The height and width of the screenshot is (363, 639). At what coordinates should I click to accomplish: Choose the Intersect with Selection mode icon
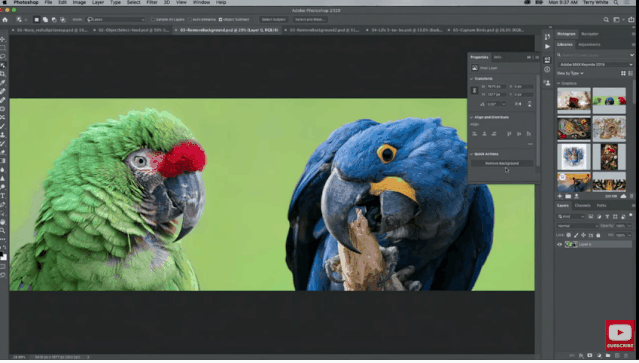(63, 20)
